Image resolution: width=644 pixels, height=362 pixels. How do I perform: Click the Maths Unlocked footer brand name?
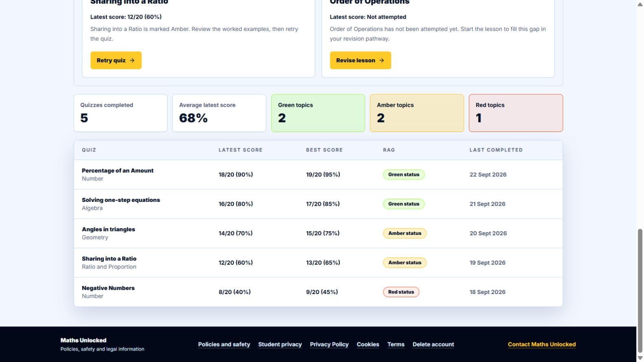(x=84, y=340)
